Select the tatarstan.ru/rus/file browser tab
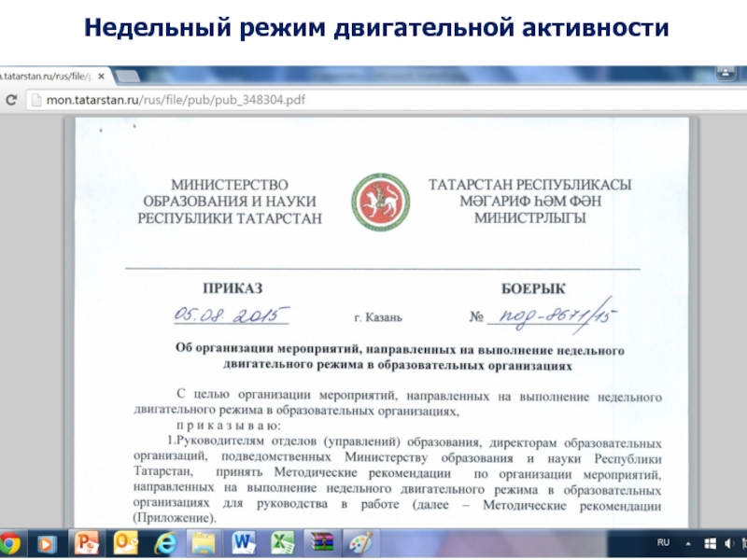The height and width of the screenshot is (560, 747). (x=52, y=77)
